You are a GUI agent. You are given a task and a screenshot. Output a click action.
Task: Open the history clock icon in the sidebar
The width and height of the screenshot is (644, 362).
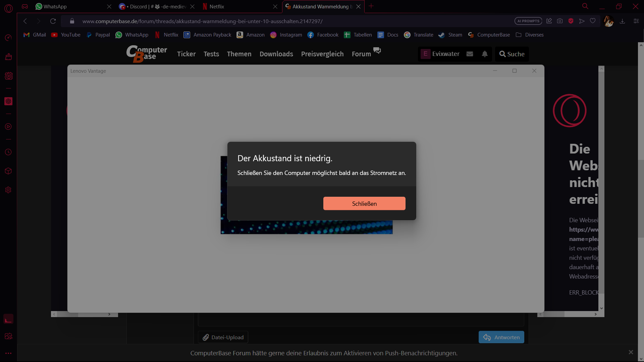pos(8,152)
